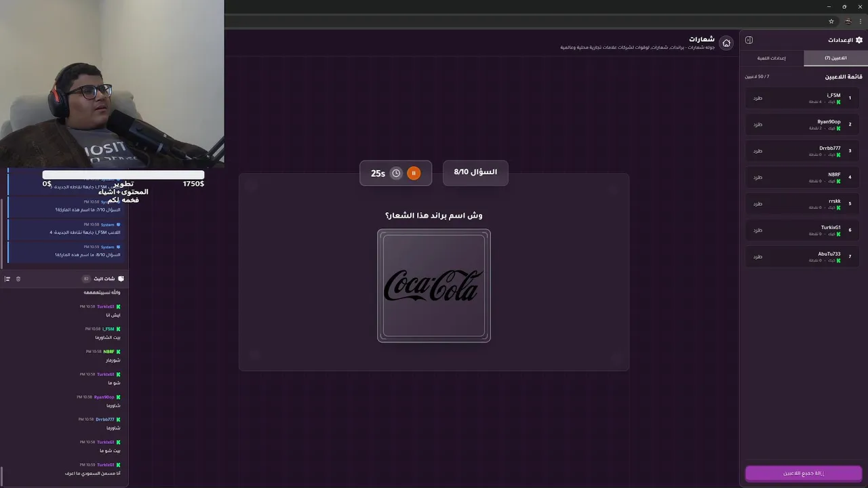Screen dimensions: 868x488
Task: Click the gear icon next to الإعدادات
Action: pos(859,40)
